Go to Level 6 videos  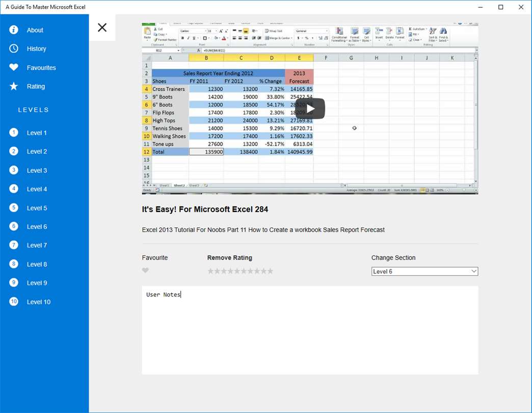37,227
